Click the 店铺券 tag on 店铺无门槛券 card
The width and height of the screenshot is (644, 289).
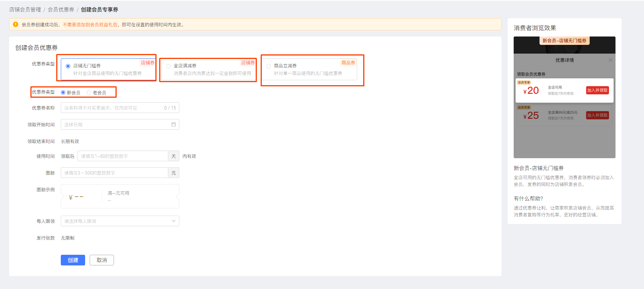pyautogui.click(x=148, y=63)
